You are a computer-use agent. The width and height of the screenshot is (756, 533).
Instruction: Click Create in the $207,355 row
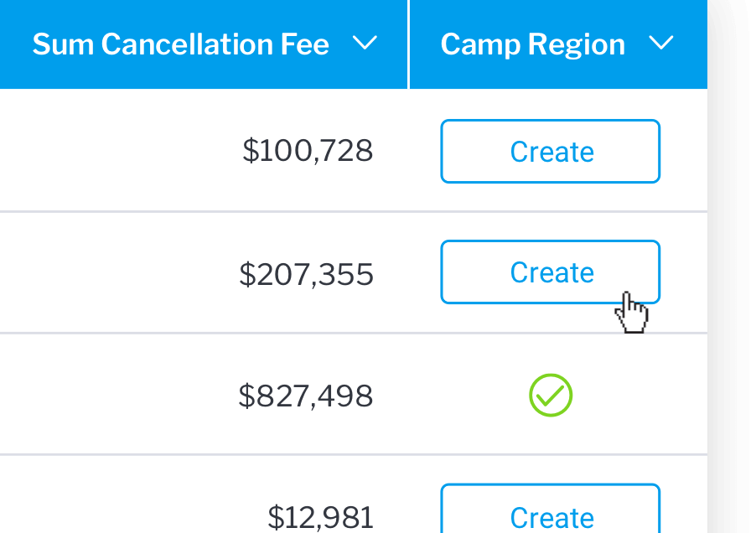(x=550, y=272)
